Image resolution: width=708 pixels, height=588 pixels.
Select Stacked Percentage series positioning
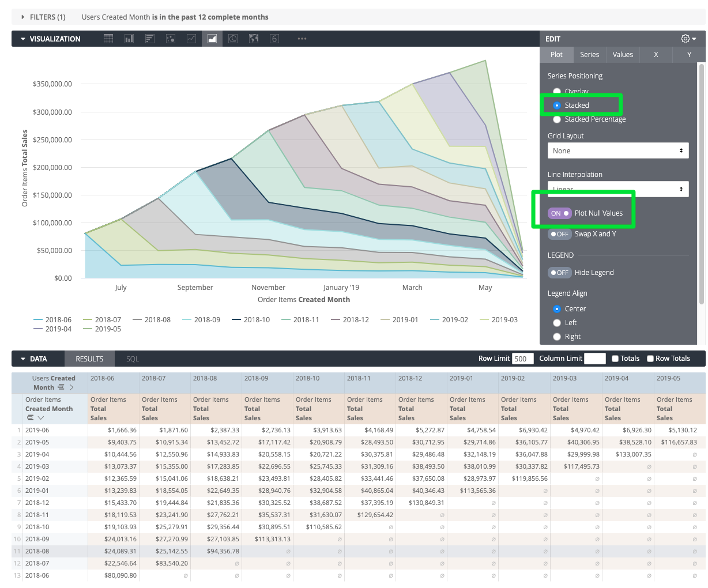pos(557,119)
